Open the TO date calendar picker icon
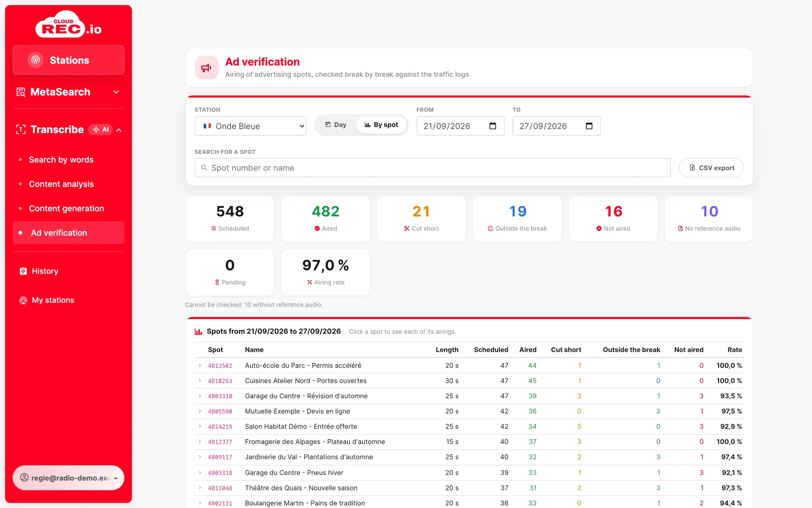Screen dimensions: 812x508 (x=589, y=126)
